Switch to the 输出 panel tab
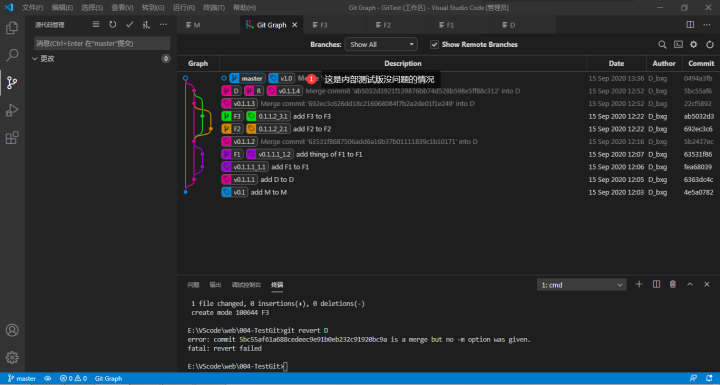Viewport: 720px width, 385px height. coord(215,285)
